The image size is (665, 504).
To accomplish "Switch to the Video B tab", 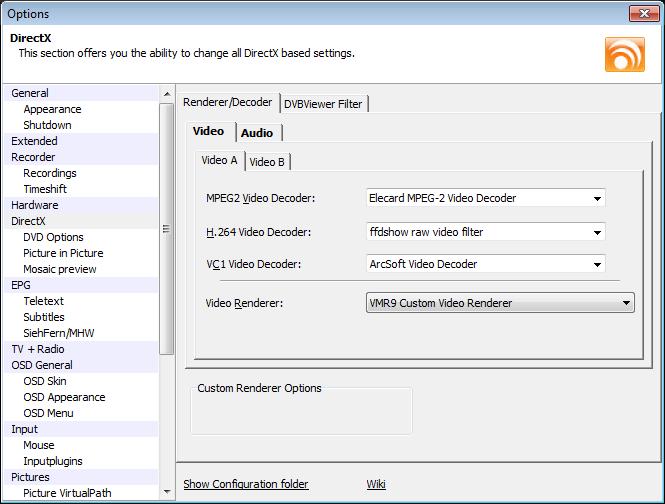I will tap(267, 162).
